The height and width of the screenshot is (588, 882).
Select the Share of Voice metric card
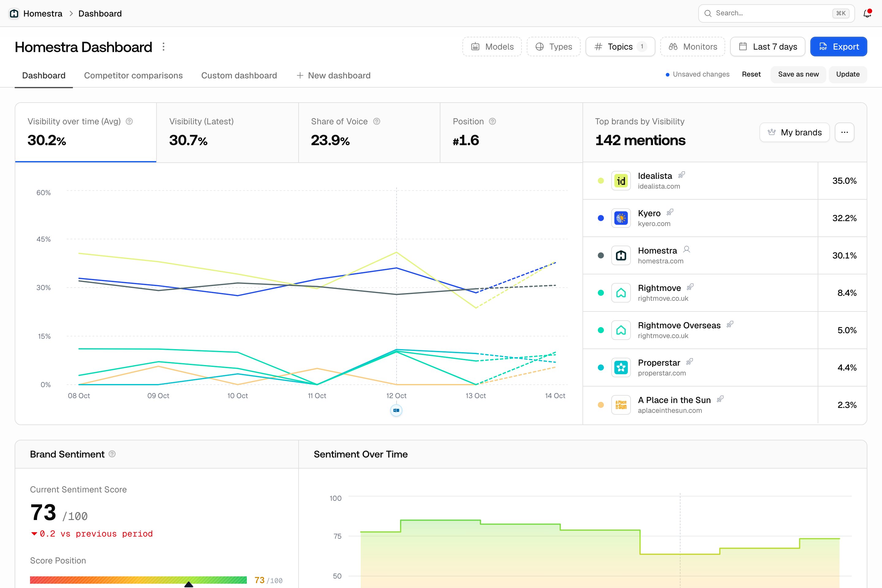[x=369, y=132]
